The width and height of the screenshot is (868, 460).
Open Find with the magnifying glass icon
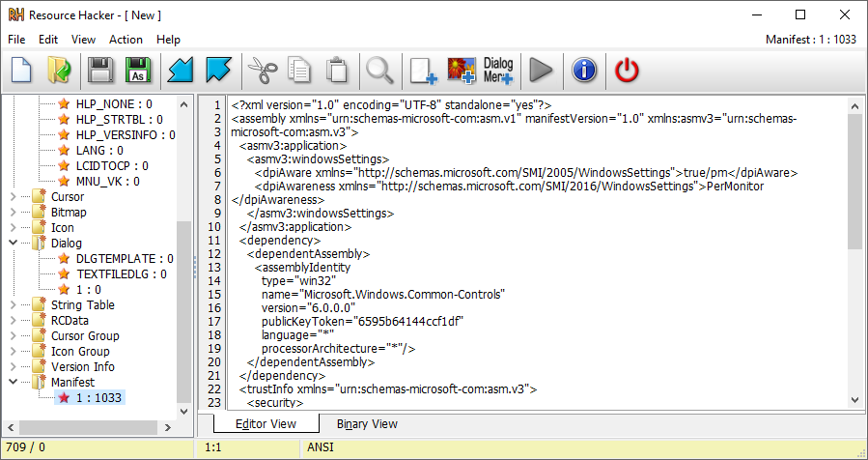pos(379,70)
